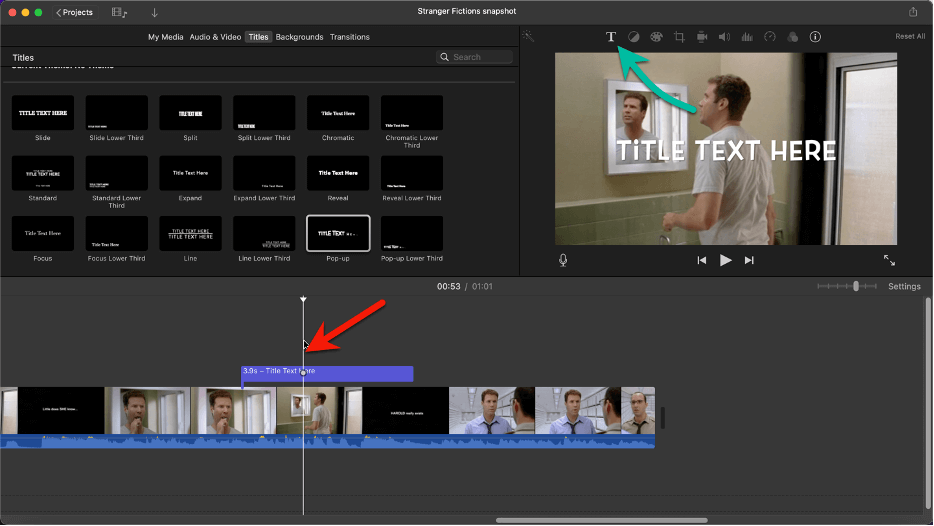Select the Focus Lower Third title
This screenshot has height=526, width=934.
click(117, 234)
